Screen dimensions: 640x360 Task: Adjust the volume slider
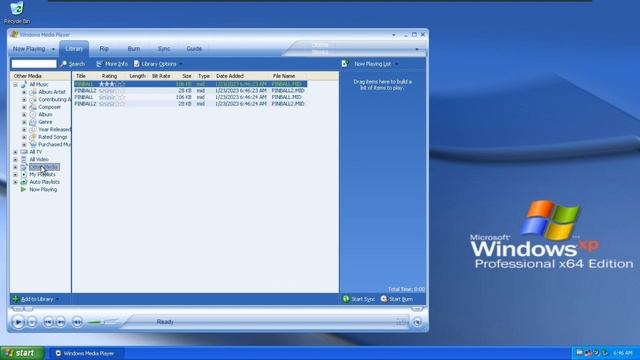[x=102, y=322]
